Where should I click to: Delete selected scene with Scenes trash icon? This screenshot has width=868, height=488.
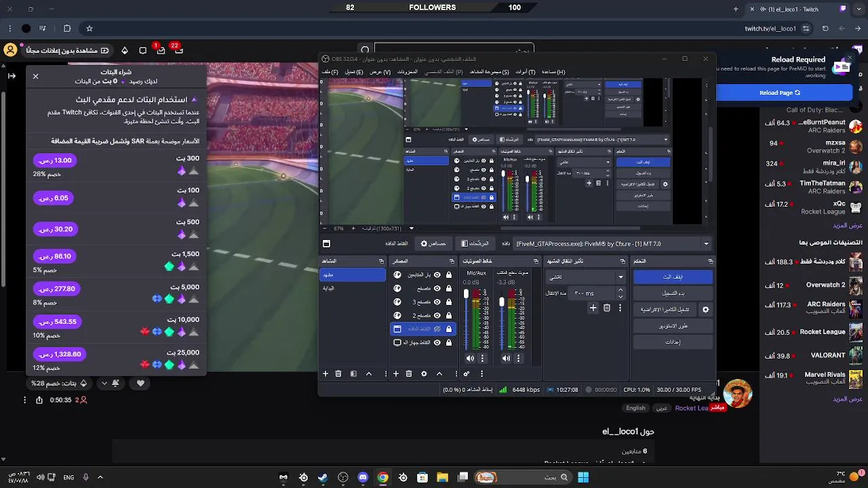click(x=338, y=373)
